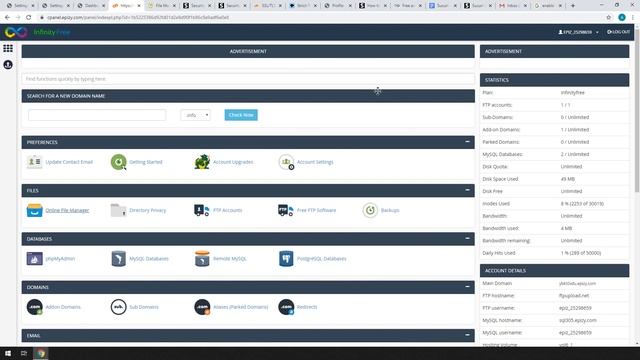Viewport: 640px width, 360px height.
Task: Click the Log Out link
Action: 618,32
